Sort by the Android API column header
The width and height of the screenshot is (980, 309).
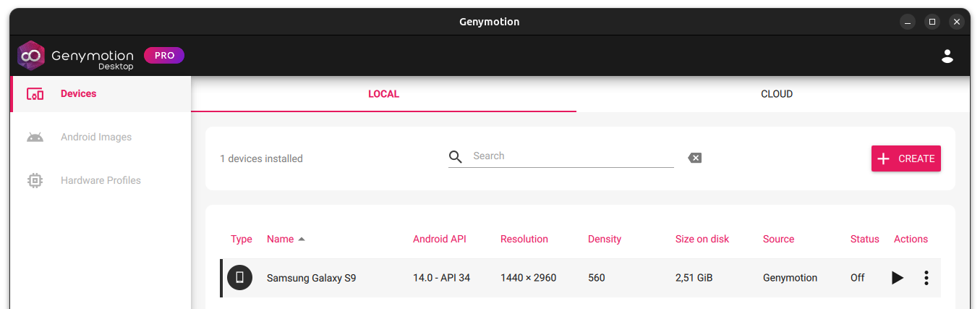(440, 239)
